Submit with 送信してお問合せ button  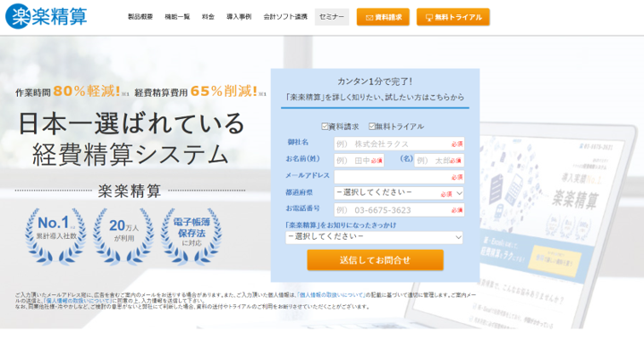pyautogui.click(x=375, y=260)
